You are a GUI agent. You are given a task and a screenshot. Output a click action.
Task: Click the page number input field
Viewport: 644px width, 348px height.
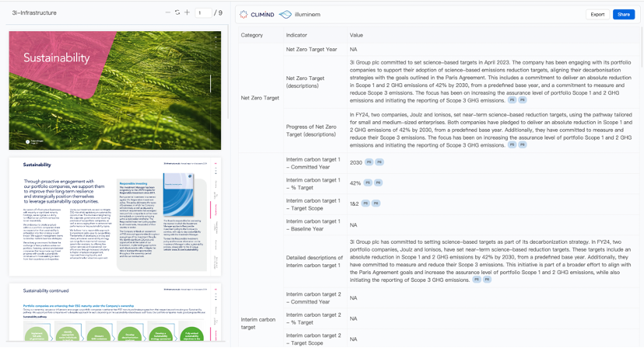203,12
